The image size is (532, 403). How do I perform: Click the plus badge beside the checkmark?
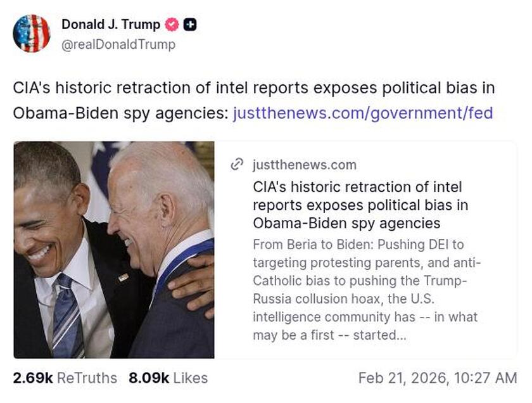[189, 25]
